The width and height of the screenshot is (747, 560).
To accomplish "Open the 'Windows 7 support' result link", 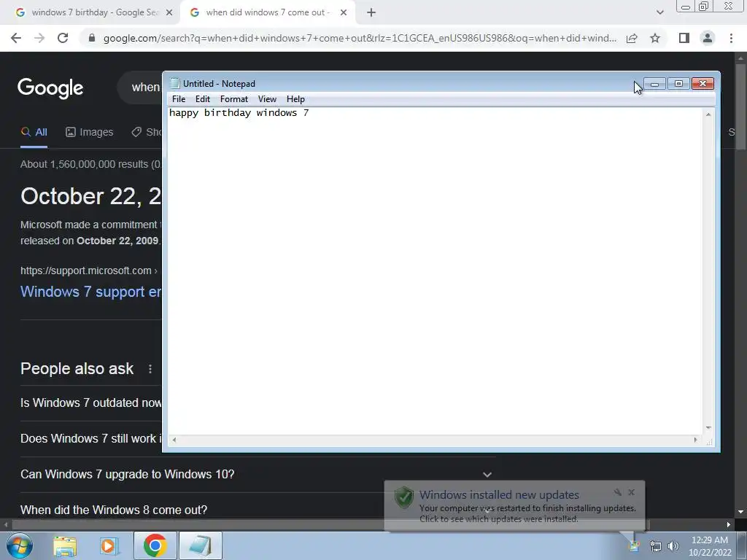I will coord(91,292).
